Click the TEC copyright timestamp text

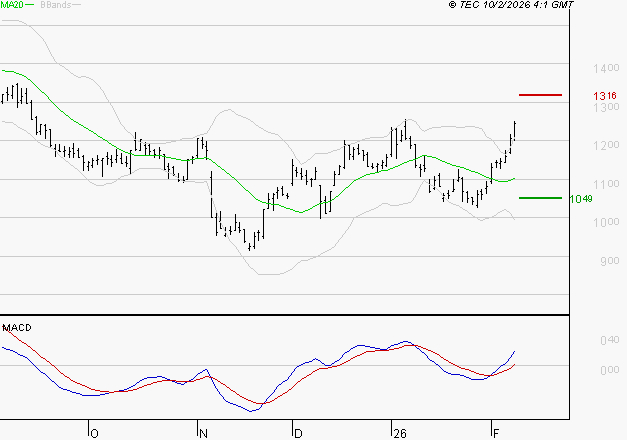point(511,5)
